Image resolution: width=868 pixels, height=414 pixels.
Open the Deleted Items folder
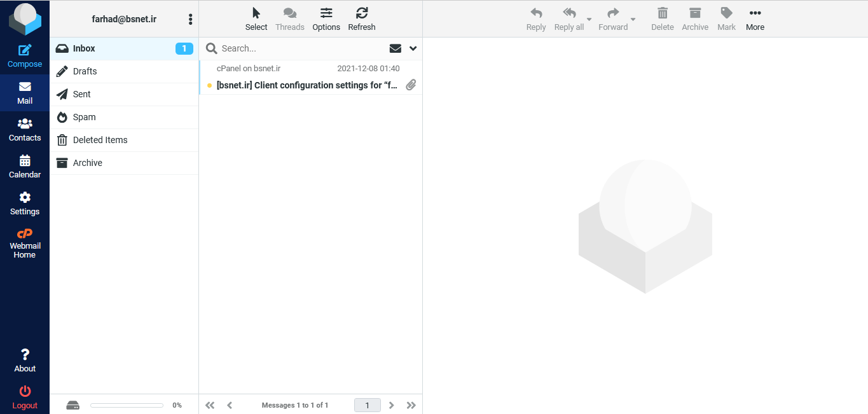pos(124,140)
